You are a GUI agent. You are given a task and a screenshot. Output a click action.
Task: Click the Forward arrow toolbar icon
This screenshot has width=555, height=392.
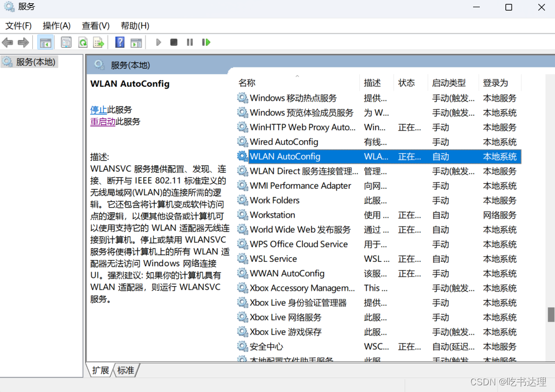coord(23,43)
